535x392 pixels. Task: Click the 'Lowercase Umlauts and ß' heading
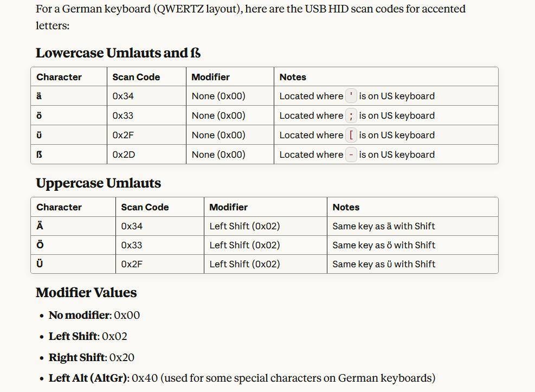[118, 53]
